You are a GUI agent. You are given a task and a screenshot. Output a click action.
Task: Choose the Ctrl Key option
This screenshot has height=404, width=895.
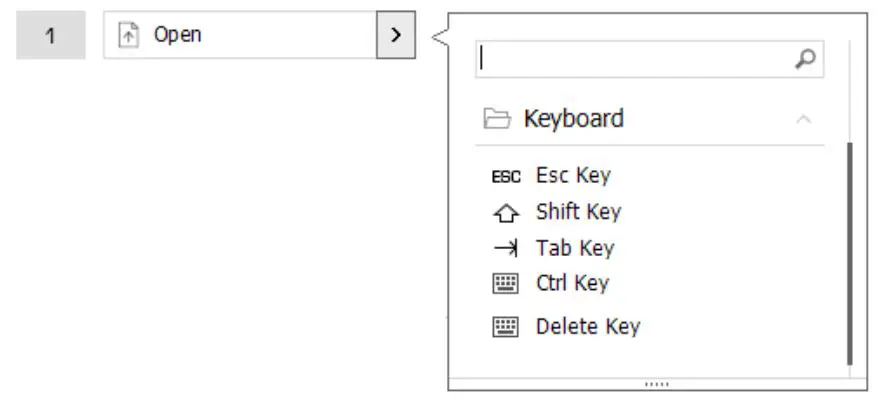click(572, 284)
